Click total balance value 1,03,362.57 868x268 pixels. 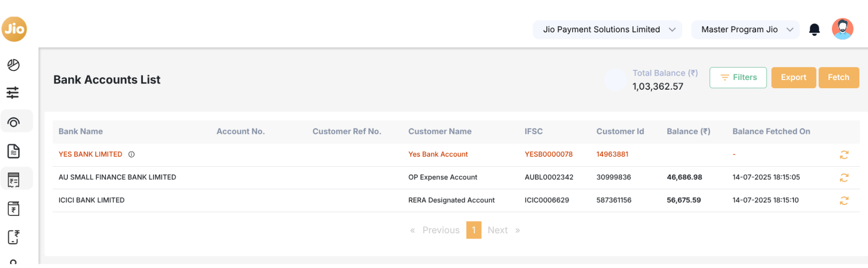[658, 87]
